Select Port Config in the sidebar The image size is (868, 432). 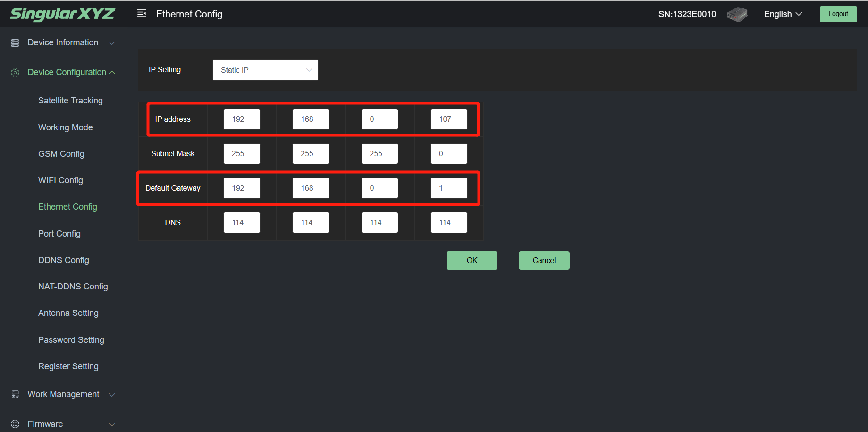(59, 234)
